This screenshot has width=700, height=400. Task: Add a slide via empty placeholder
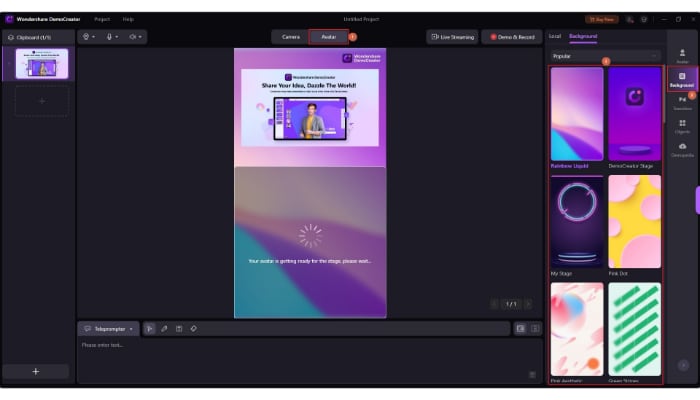point(42,101)
